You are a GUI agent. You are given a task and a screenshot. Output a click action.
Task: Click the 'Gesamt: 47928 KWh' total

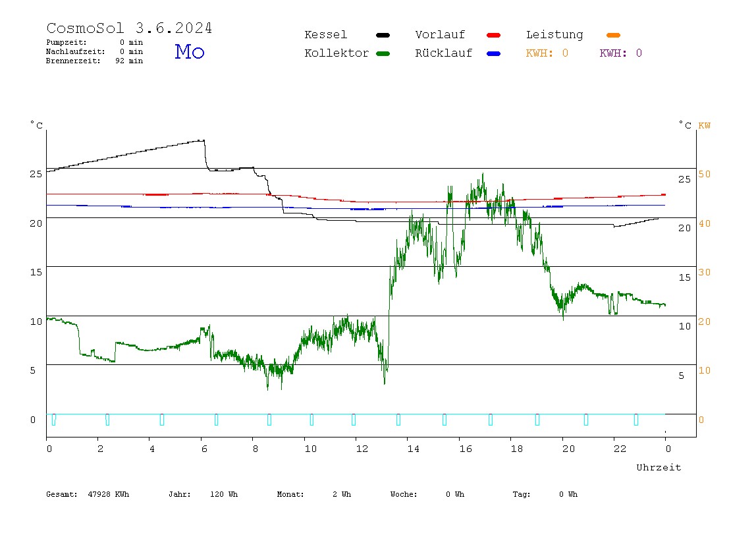[88, 494]
